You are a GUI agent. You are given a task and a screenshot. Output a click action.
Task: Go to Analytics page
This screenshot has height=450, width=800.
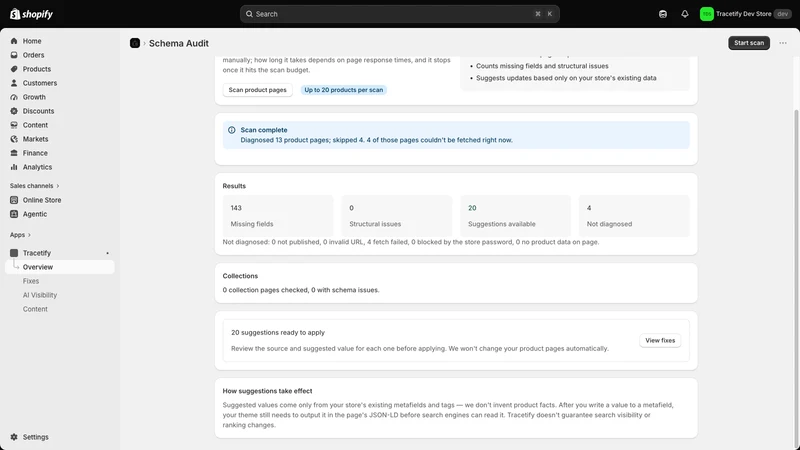pyautogui.click(x=37, y=167)
